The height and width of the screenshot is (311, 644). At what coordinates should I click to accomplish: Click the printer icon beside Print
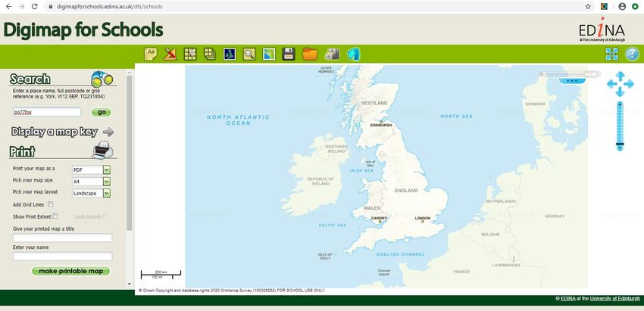(x=102, y=150)
